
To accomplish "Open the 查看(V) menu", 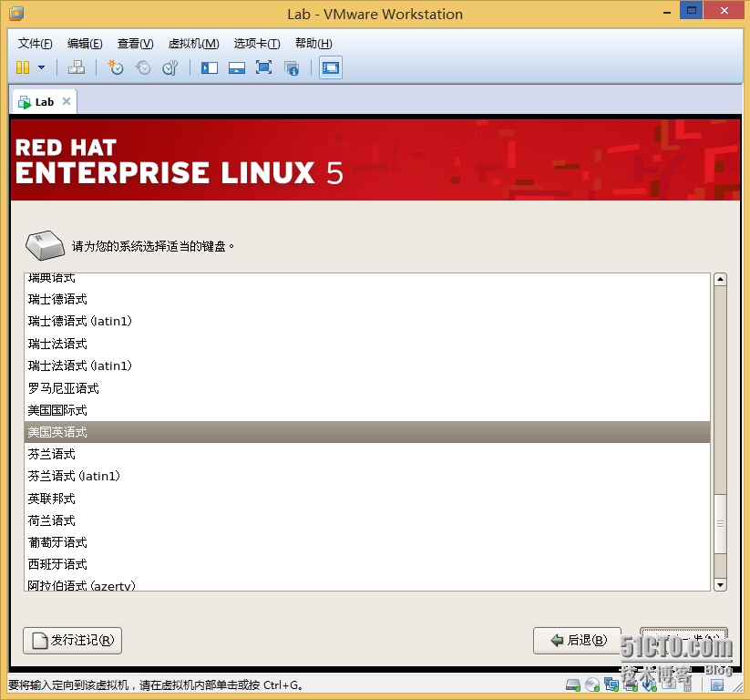I will (x=136, y=44).
